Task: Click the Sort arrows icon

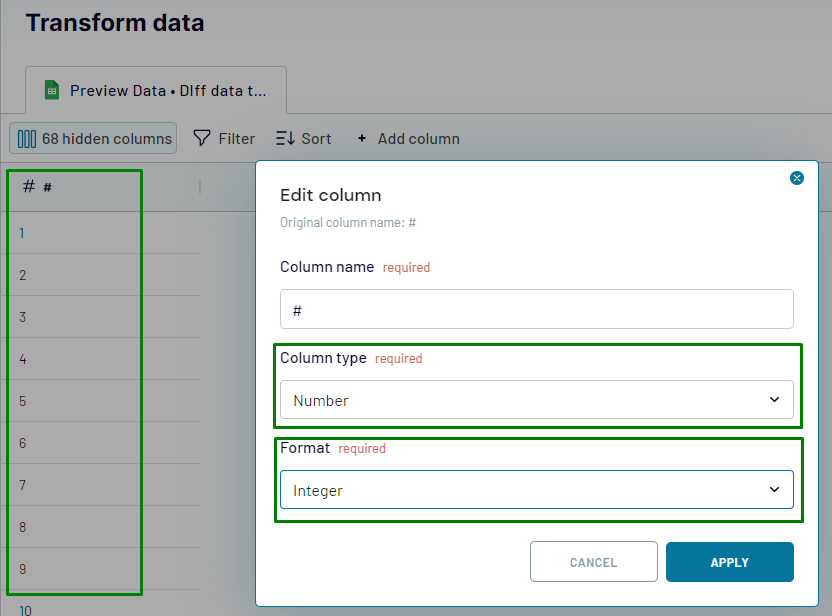Action: tap(285, 138)
